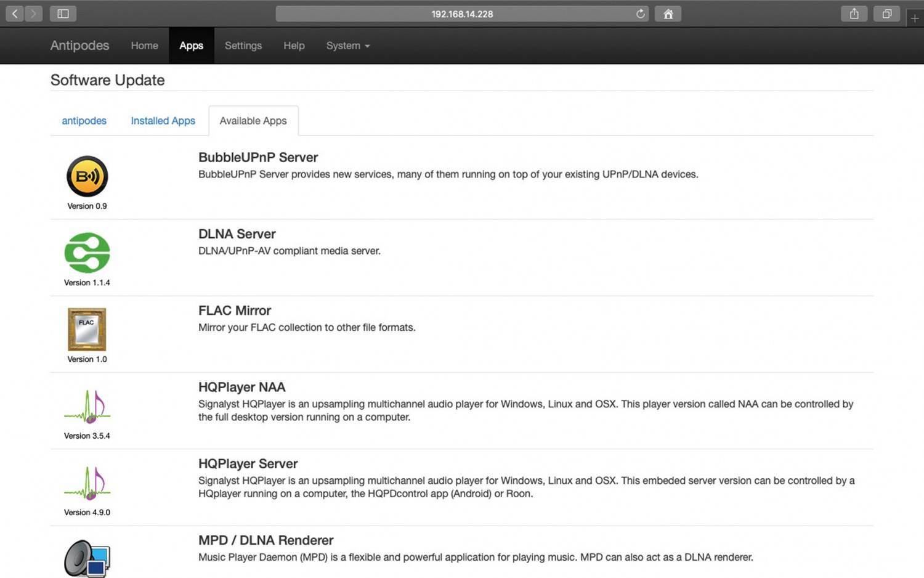Click the FLAC Mirror framed icon

(87, 329)
